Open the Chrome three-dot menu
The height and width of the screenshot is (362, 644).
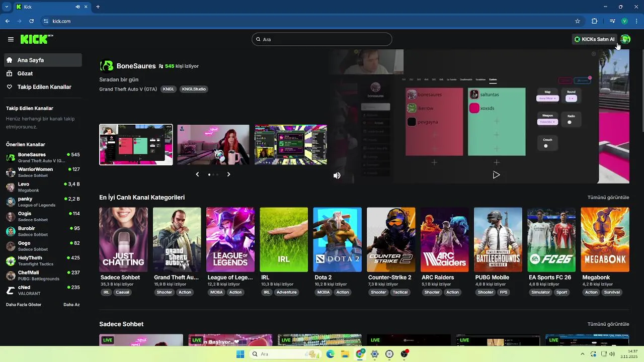[x=637, y=21]
